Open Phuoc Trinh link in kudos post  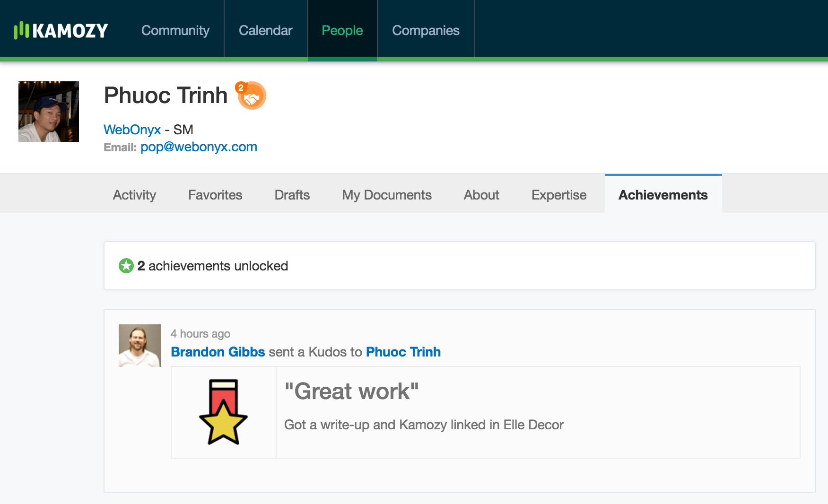click(403, 352)
